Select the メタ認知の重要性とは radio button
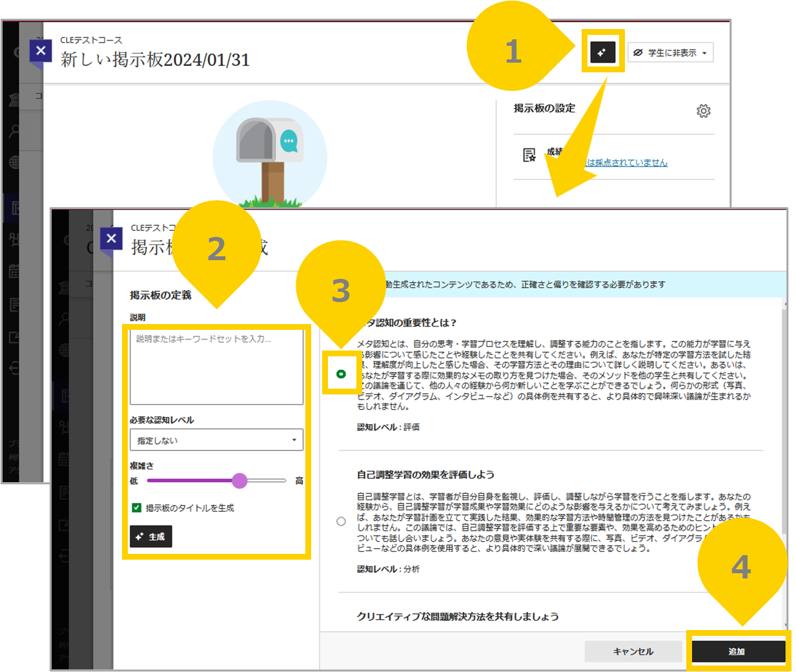 (x=341, y=374)
